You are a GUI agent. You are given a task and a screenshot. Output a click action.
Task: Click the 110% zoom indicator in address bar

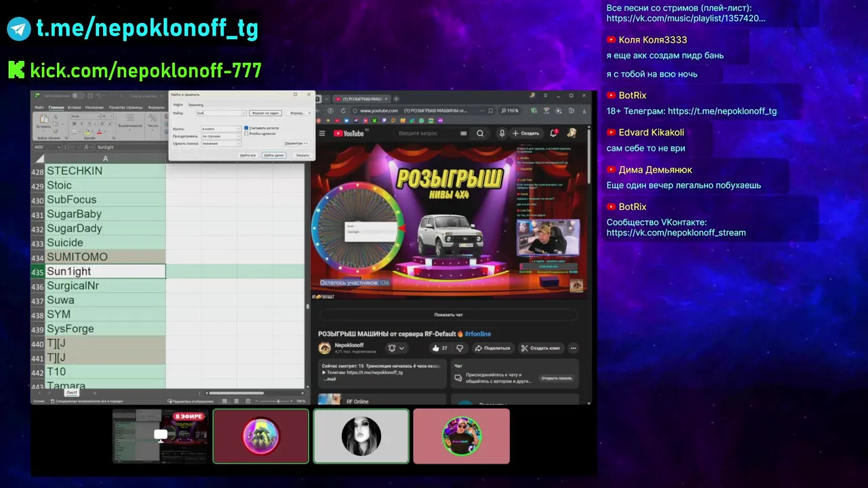tap(510, 110)
